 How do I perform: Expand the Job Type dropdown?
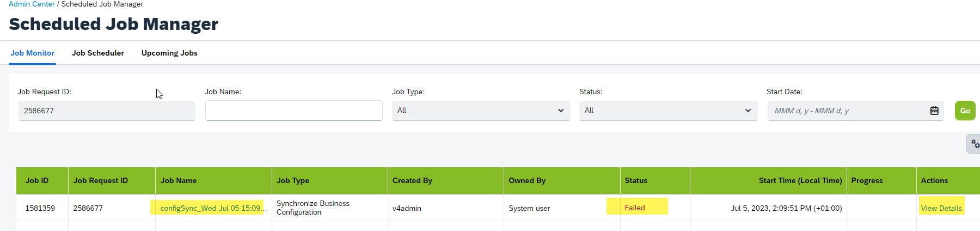point(481,111)
